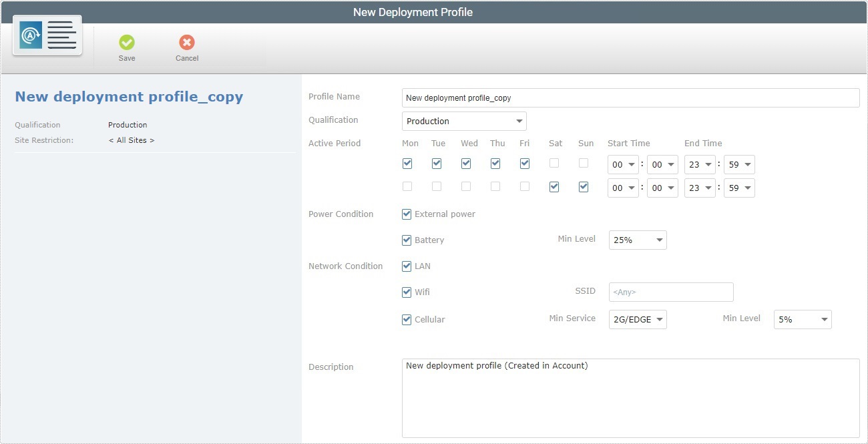The height and width of the screenshot is (444, 868).
Task: Click the red Cancel icon
Action: [x=186, y=43]
